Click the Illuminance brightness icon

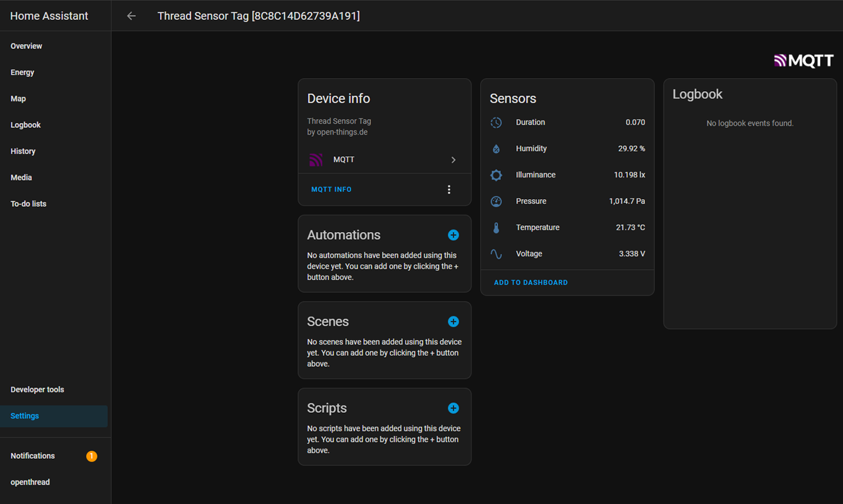[496, 175]
